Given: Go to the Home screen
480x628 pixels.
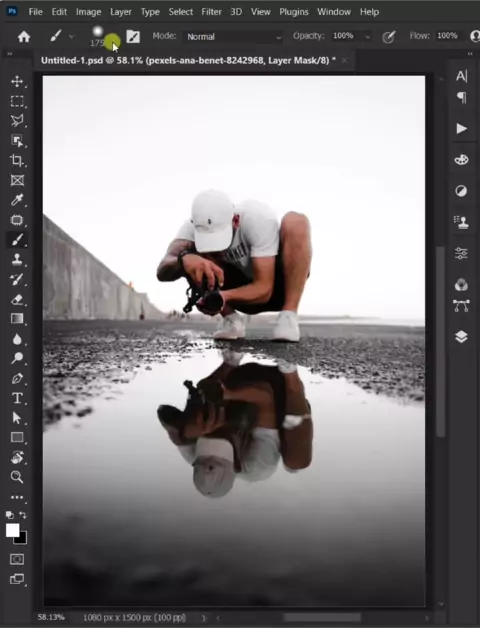Looking at the screenshot, I should (24, 37).
